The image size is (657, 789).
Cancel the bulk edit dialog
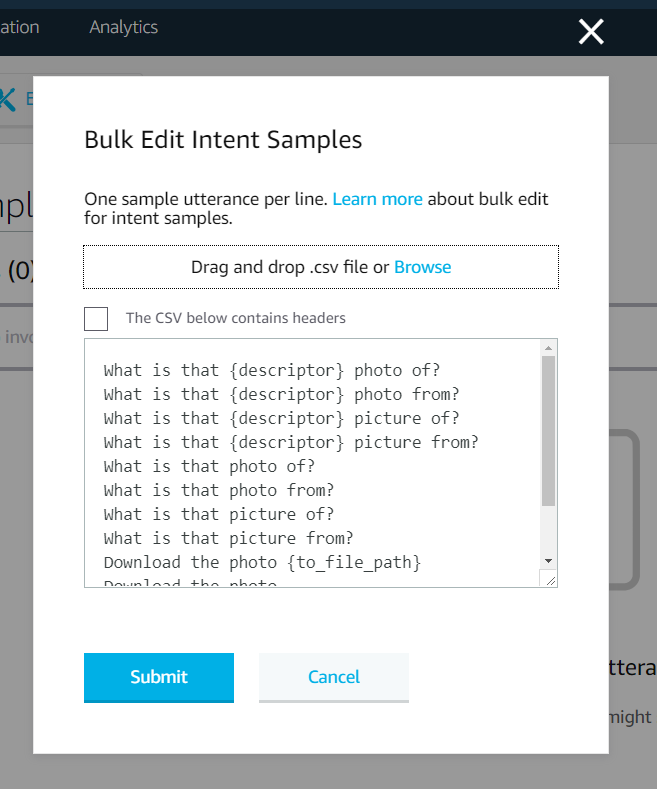click(x=334, y=677)
